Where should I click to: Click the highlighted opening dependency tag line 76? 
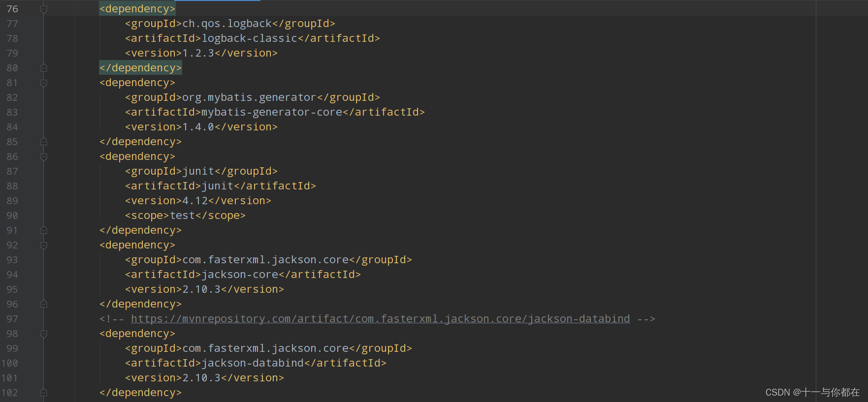tap(137, 9)
